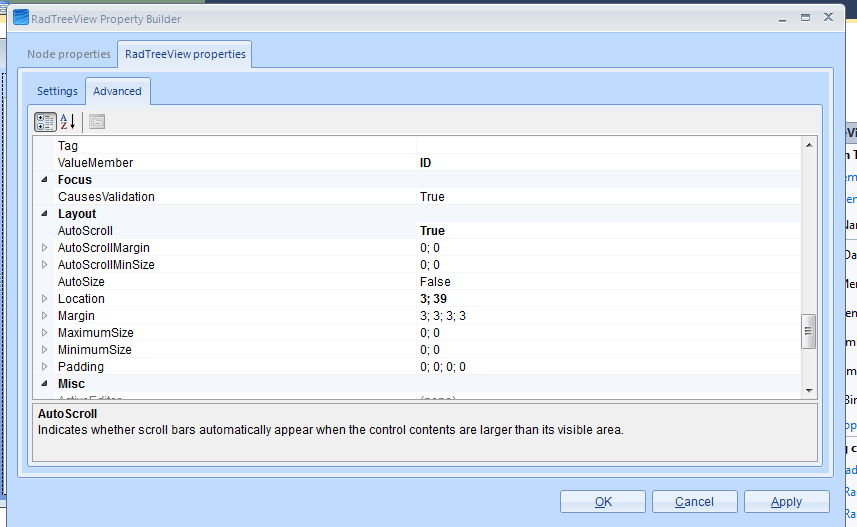Expand the AutoScrollMargin property
This screenshot has height=527, width=857.
coord(44,248)
